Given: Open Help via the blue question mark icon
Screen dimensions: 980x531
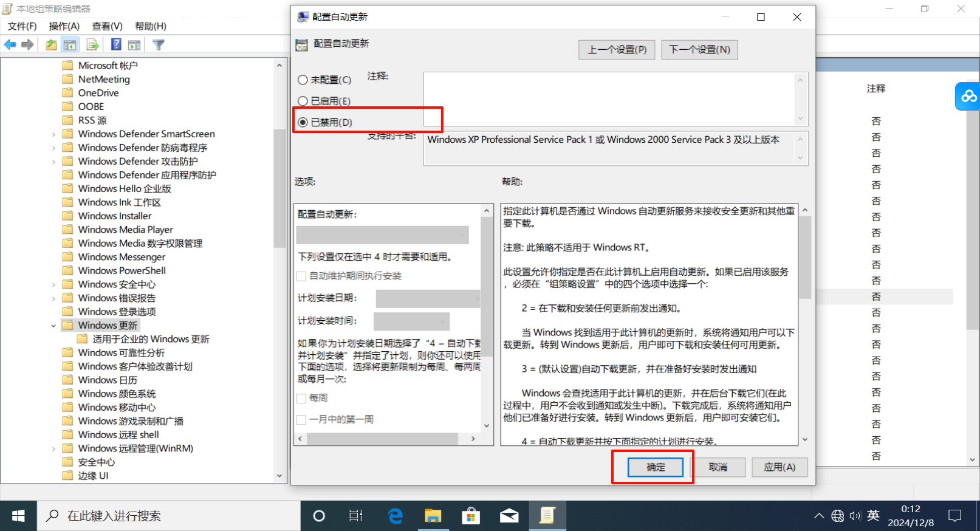Looking at the screenshot, I should point(116,44).
